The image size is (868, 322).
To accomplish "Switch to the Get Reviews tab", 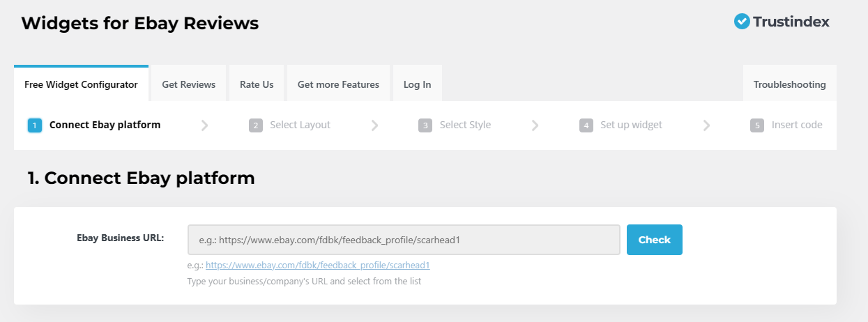I will pos(189,84).
